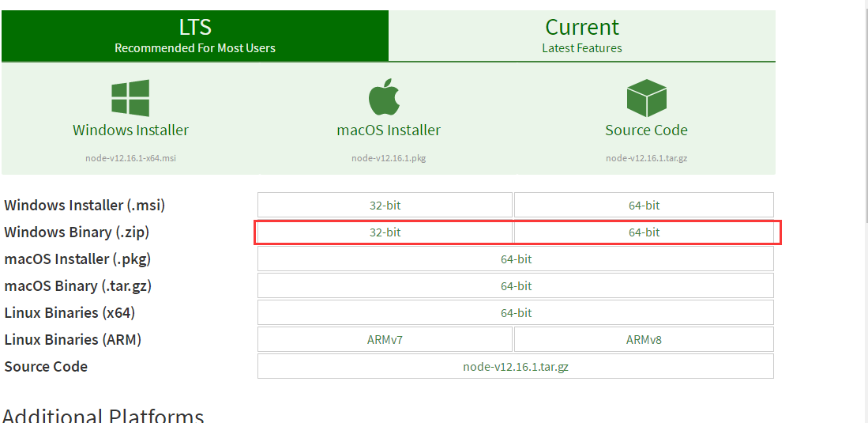This screenshot has height=423, width=868.
Task: Download Linux Binaries ARMv7
Action: click(x=385, y=340)
